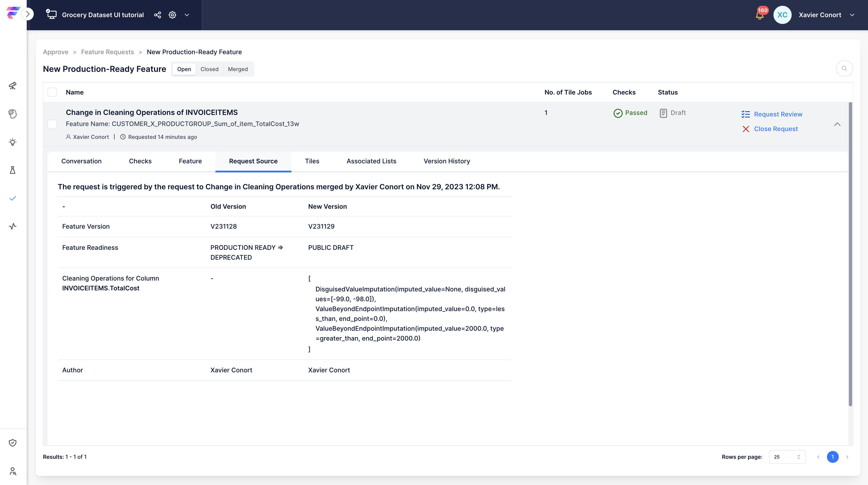Open the flask experiment icon in sidebar
Viewport: 868px width, 485px height.
[x=12, y=170]
